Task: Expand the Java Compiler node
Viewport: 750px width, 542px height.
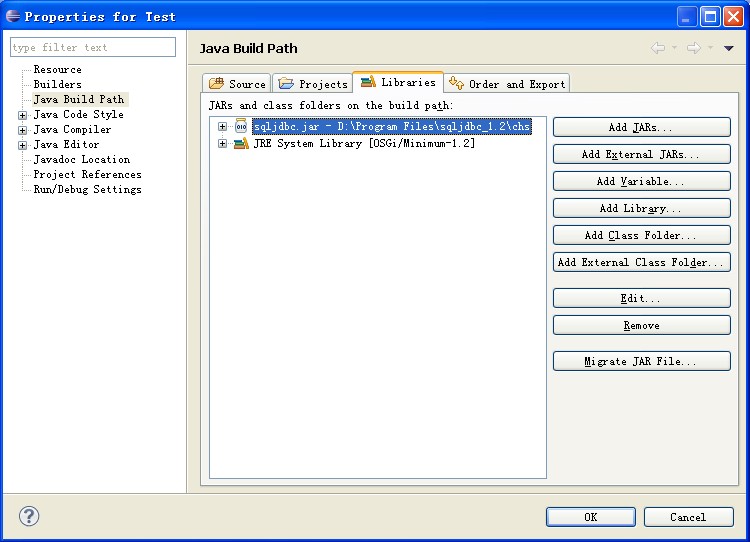Action: point(22,130)
